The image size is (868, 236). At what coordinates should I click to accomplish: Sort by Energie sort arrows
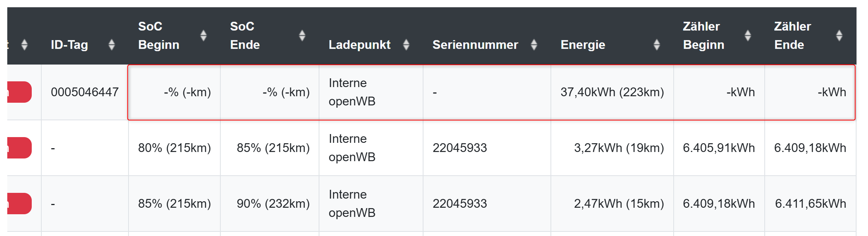coord(657,45)
